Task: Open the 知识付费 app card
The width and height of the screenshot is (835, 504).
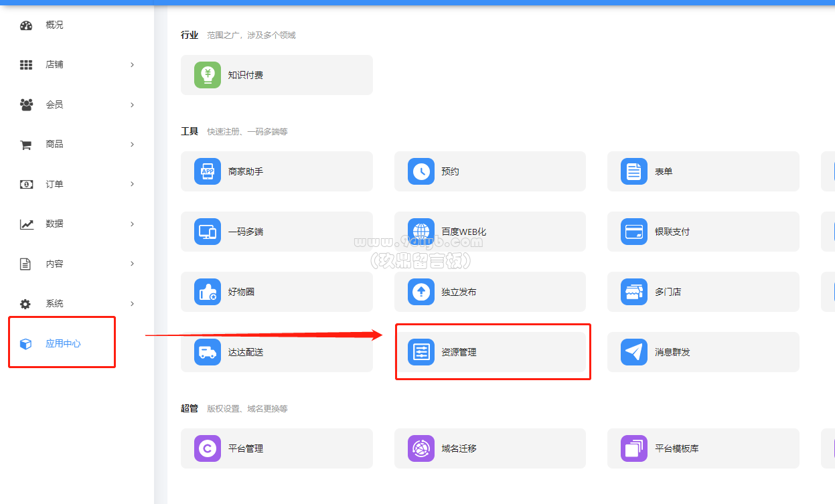Action: (277, 75)
